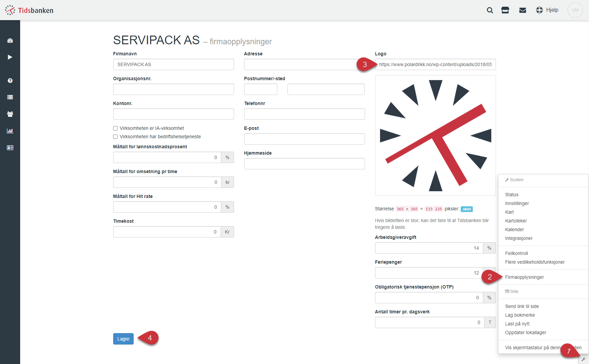
Task: Click the question mark sidebar icon
Action: click(10, 81)
